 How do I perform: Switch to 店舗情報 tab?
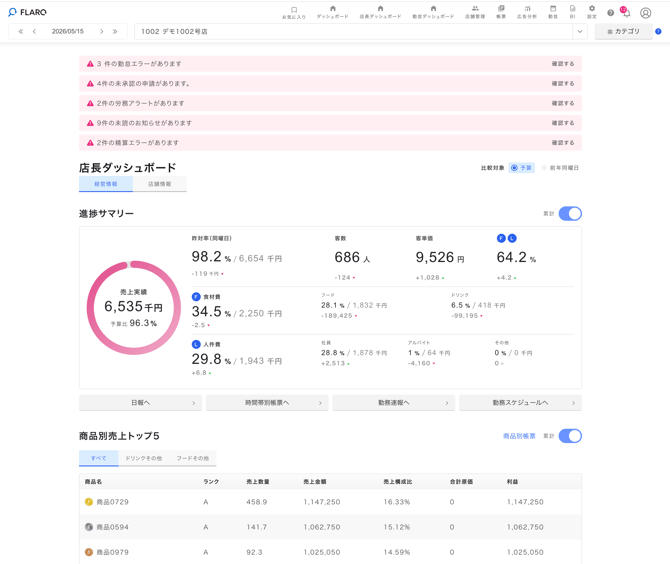click(160, 184)
